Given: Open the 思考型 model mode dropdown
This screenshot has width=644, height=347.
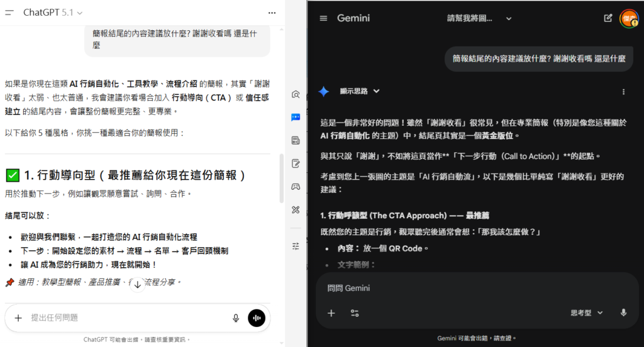Looking at the screenshot, I should pyautogui.click(x=586, y=312).
